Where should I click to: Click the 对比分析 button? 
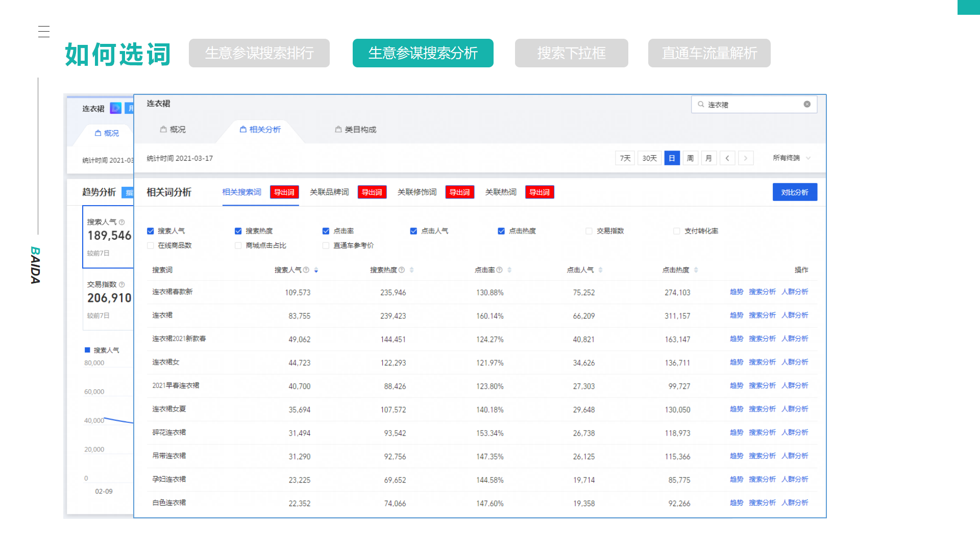coord(795,192)
